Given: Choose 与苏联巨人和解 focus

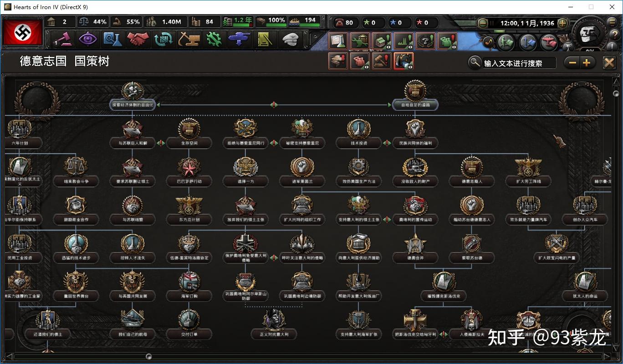Looking at the screenshot, I should (133, 134).
